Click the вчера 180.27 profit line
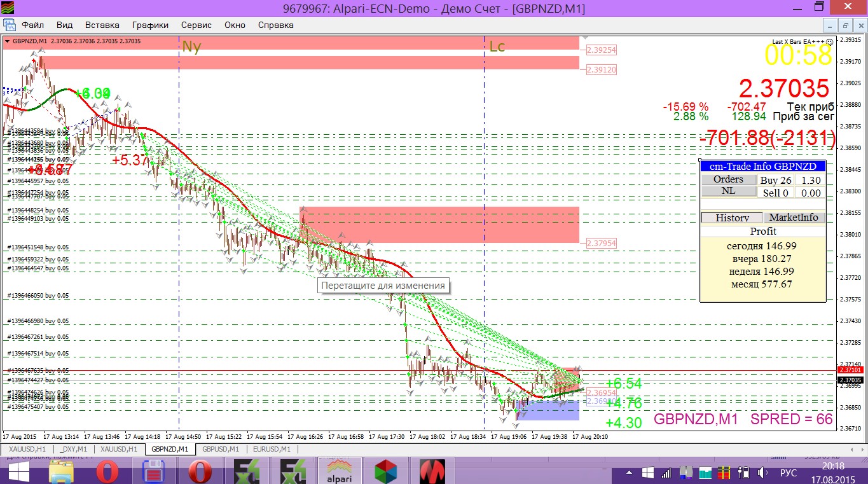 [762, 258]
